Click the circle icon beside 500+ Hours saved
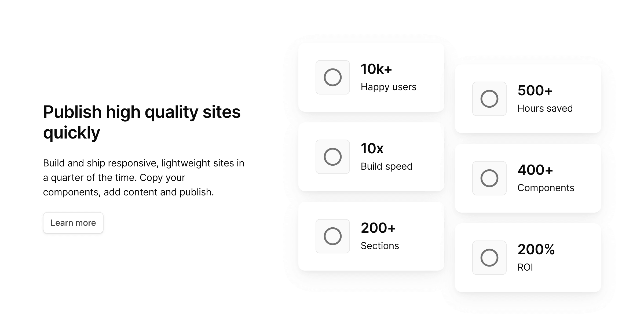Screen dimensions: 644x335 click(489, 99)
